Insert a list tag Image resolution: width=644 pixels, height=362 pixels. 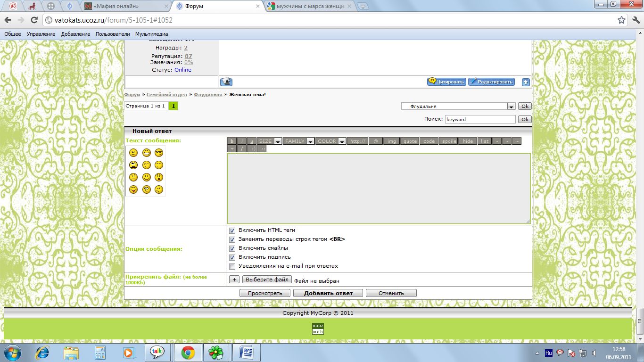[485, 141]
